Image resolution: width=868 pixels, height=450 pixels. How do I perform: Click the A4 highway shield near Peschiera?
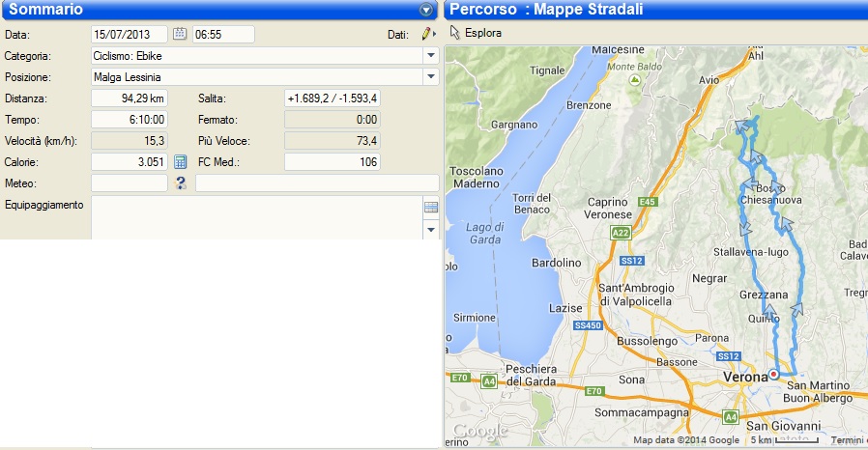click(489, 381)
